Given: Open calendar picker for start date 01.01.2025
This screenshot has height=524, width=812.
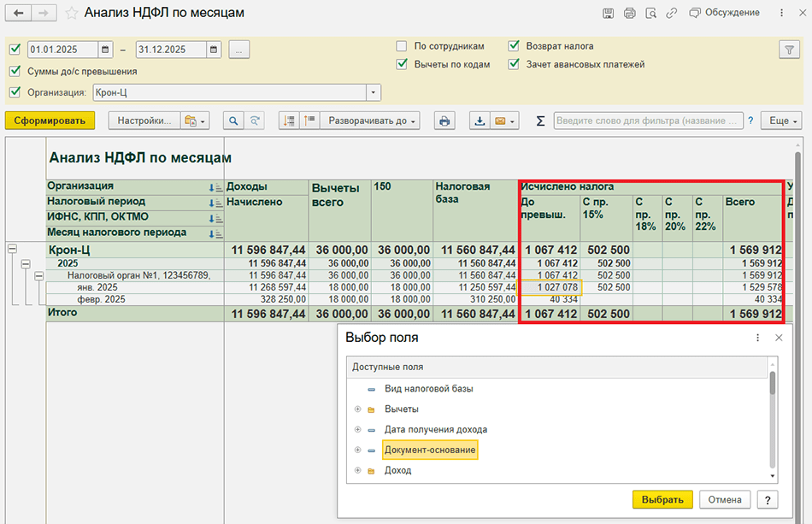Looking at the screenshot, I should 106,50.
